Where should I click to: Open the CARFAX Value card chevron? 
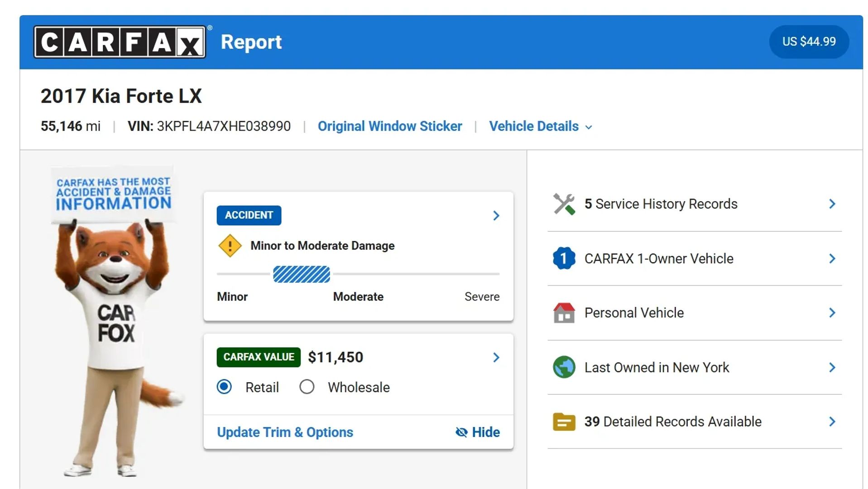pos(496,358)
